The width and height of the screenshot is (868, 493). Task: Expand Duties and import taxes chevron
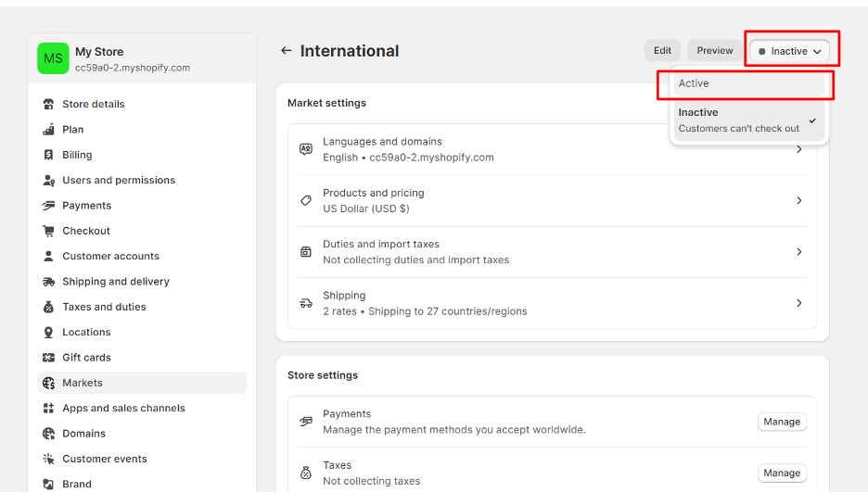[798, 252]
